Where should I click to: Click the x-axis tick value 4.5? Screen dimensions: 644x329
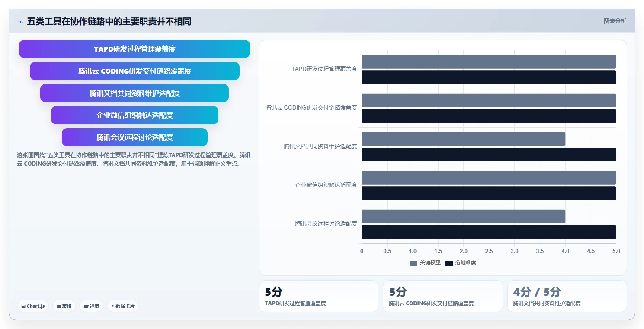pyautogui.click(x=591, y=251)
